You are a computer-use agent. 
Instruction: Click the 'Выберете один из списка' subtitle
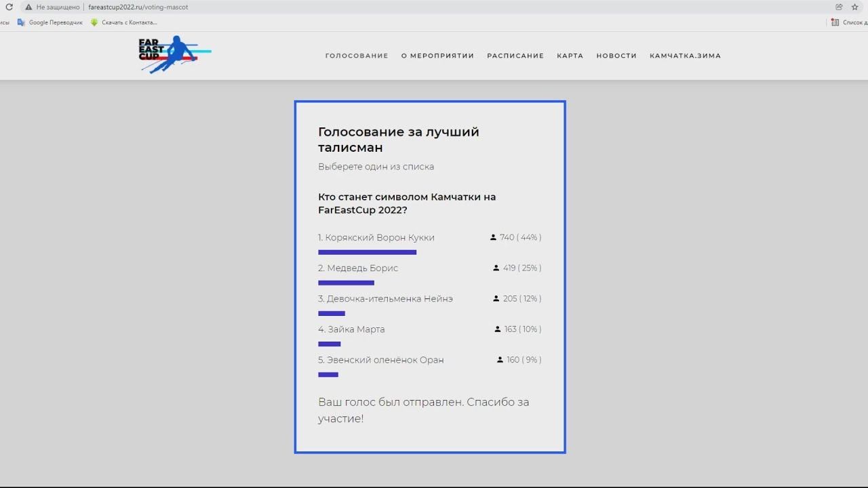(376, 167)
